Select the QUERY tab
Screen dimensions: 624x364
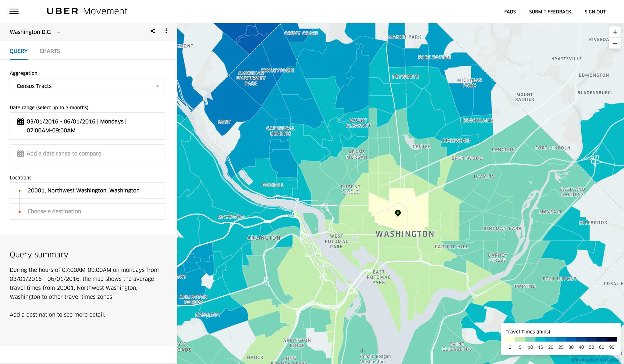19,51
